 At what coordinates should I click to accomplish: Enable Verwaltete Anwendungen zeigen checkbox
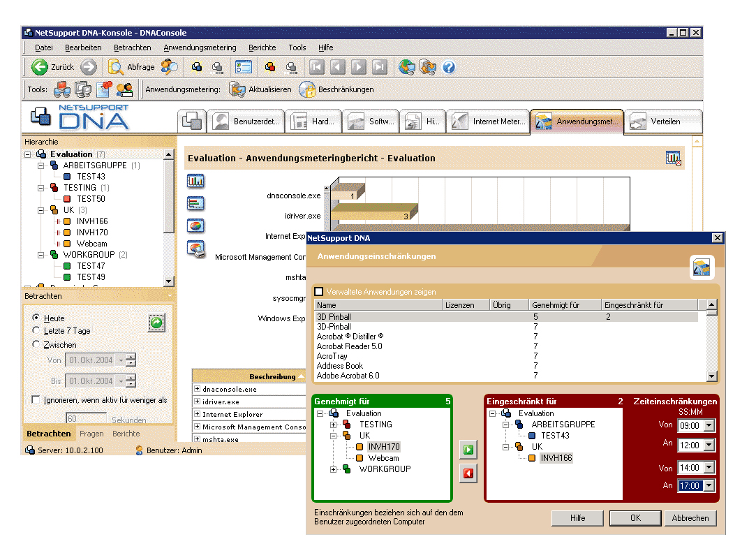click(319, 291)
